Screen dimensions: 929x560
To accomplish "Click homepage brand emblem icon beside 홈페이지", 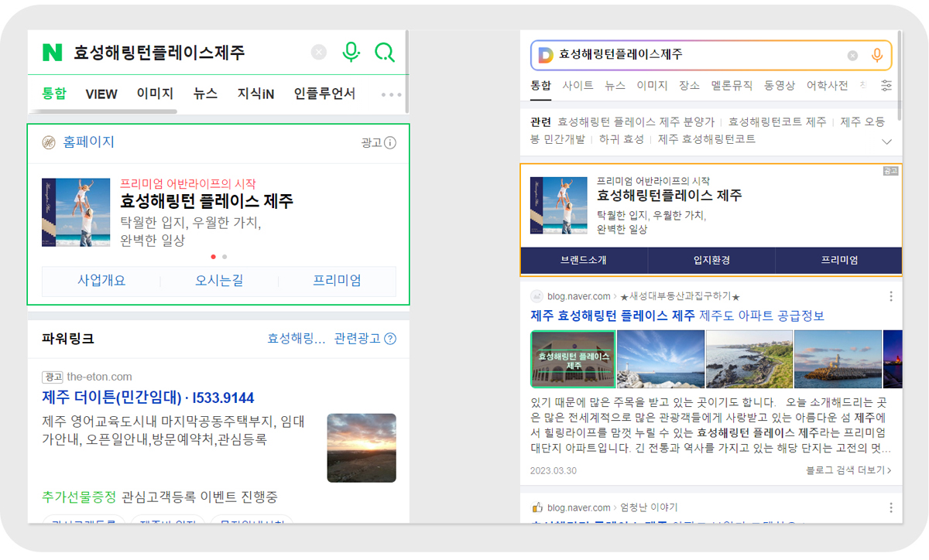I will (49, 142).
